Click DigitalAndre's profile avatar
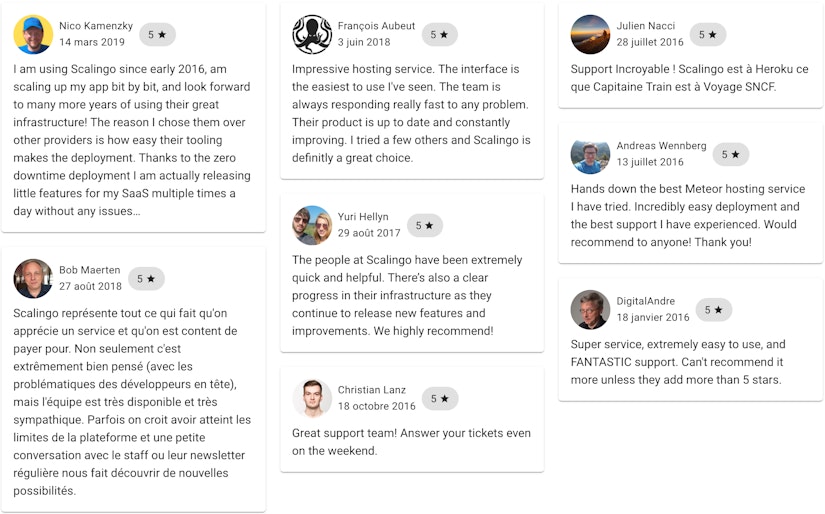Screen dimensions: 825x514 point(590,309)
